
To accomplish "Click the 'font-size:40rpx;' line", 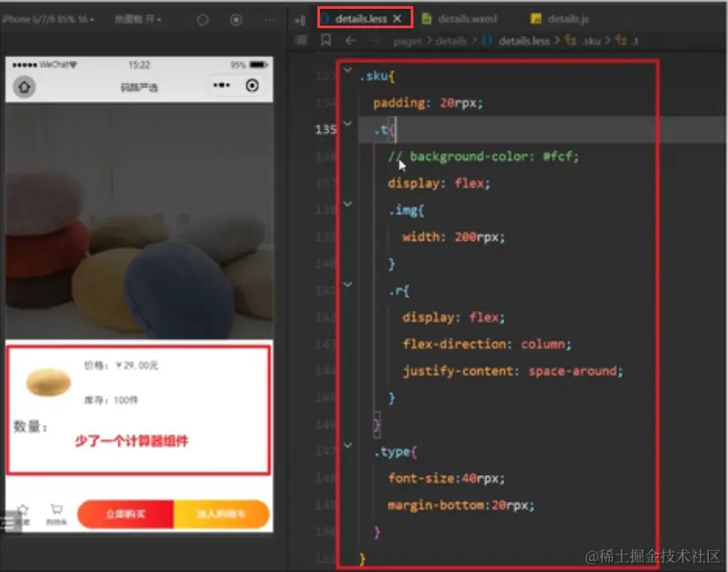I will 446,479.
